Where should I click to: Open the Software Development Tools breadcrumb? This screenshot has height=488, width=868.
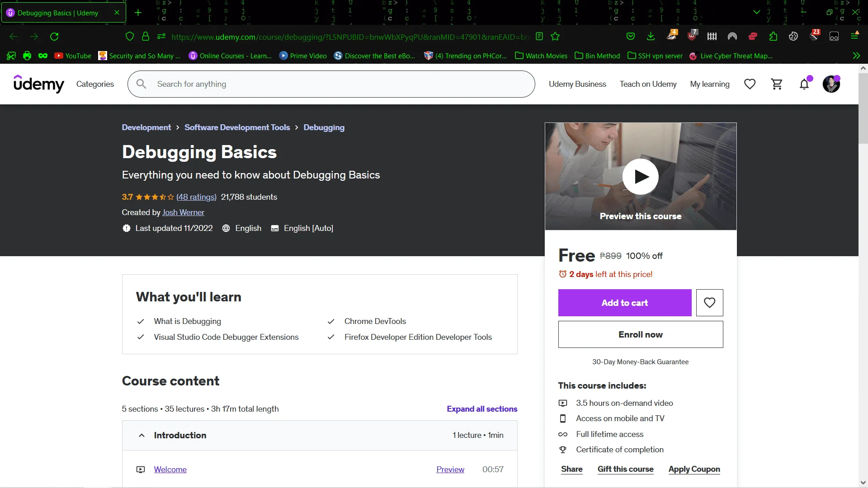click(x=237, y=127)
